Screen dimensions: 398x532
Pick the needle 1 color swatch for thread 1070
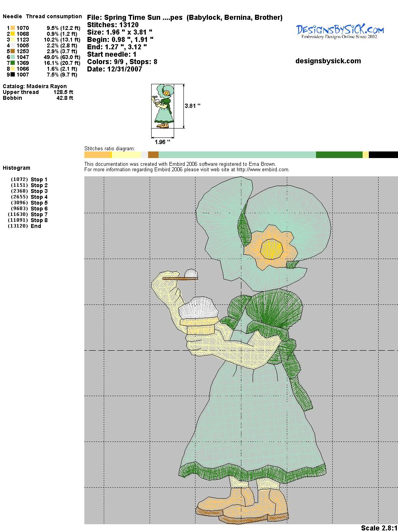13,28
